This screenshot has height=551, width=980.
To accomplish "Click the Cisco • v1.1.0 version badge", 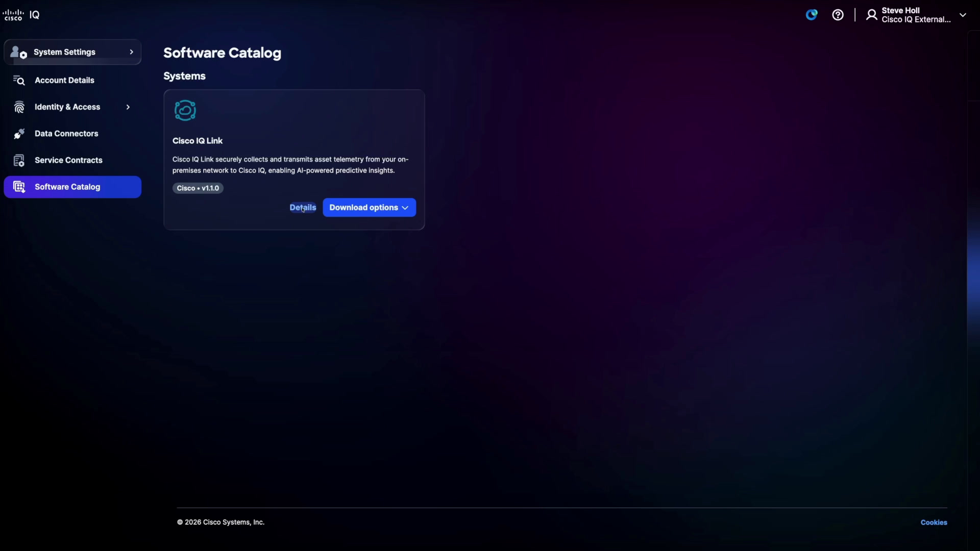I will point(198,188).
